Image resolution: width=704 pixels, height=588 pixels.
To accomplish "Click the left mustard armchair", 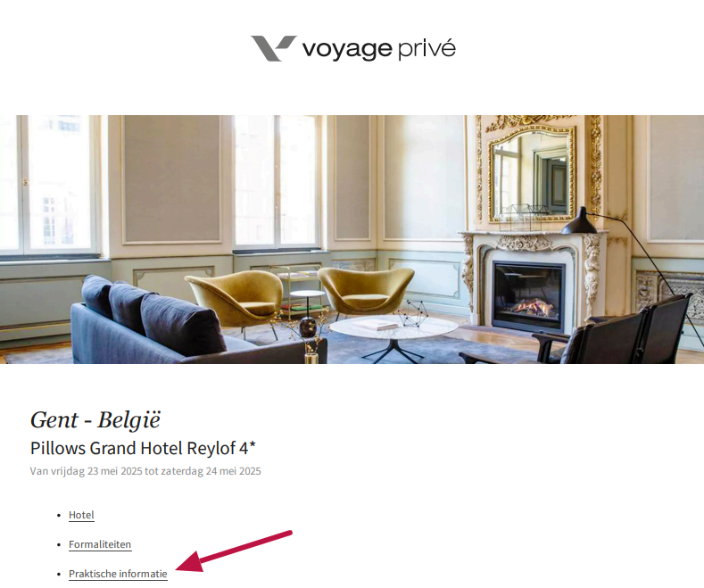I will 236,297.
